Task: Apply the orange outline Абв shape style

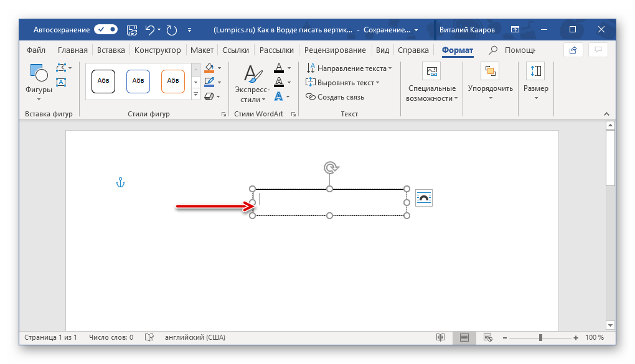Action: click(x=173, y=82)
